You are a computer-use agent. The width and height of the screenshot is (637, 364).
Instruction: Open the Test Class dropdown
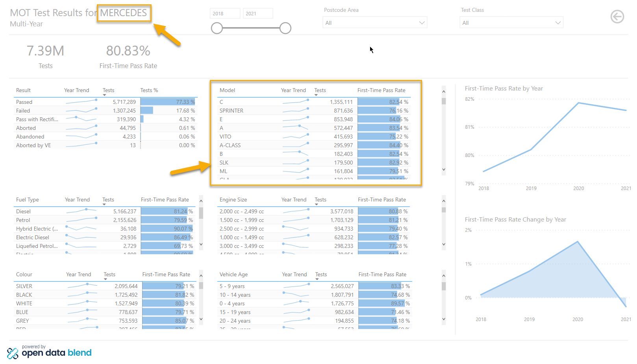(x=511, y=23)
